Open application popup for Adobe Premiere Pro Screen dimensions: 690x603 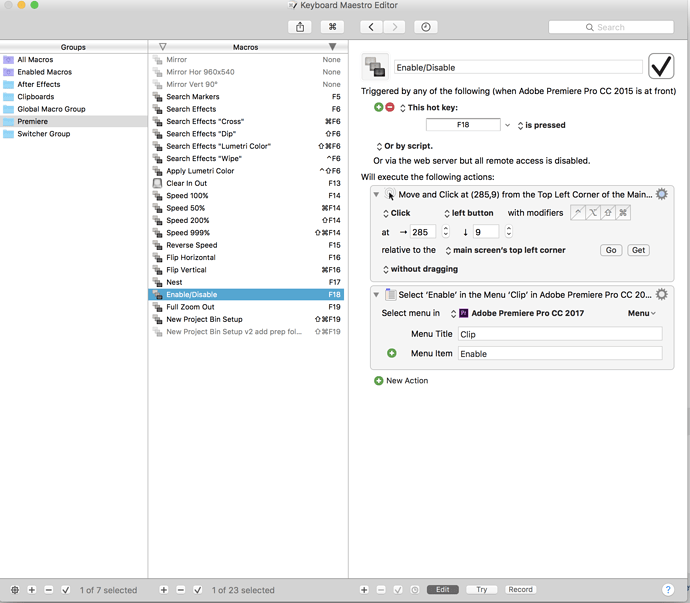click(x=517, y=313)
